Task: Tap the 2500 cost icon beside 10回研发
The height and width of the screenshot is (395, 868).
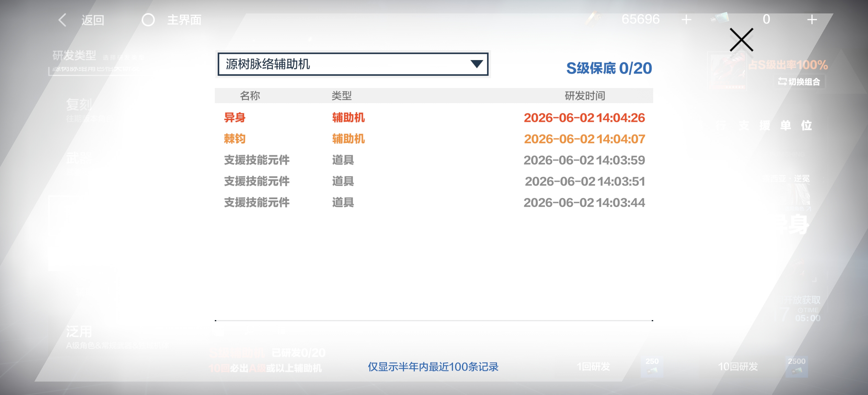Action: click(x=796, y=366)
